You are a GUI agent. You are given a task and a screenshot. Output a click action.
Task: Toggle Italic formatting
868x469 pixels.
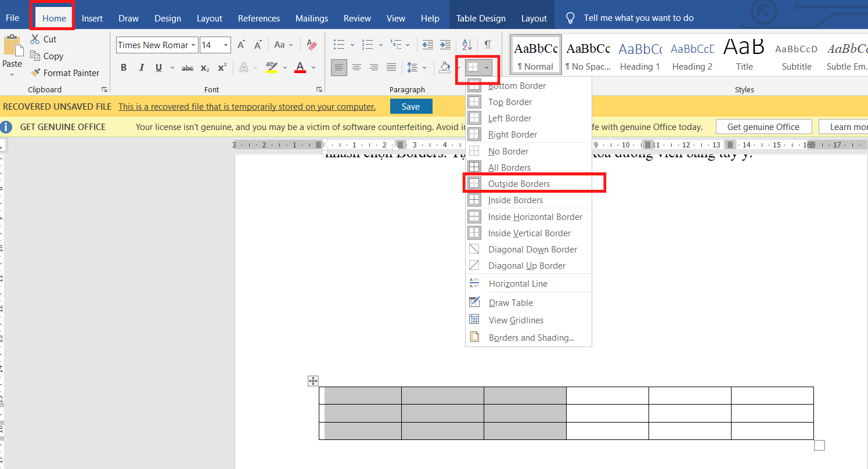click(x=141, y=68)
